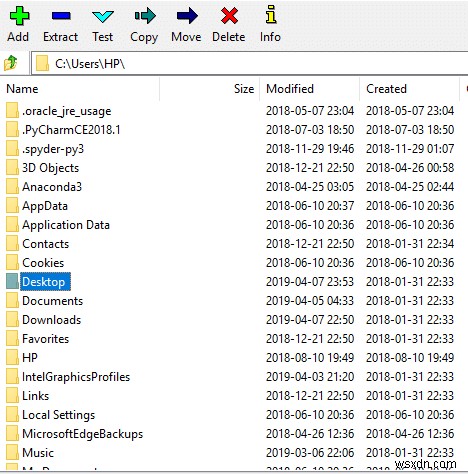Click the Links name text
This screenshot has width=468, height=474.
pos(36,396)
